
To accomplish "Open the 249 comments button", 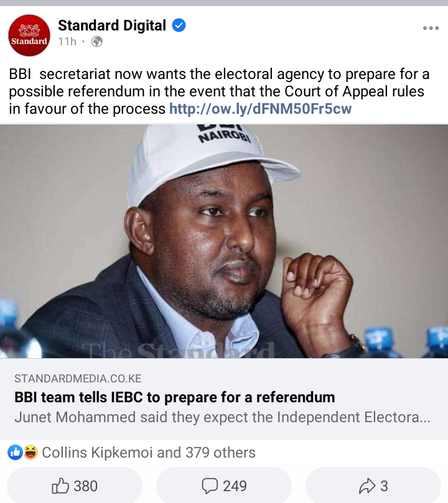I will point(224,485).
